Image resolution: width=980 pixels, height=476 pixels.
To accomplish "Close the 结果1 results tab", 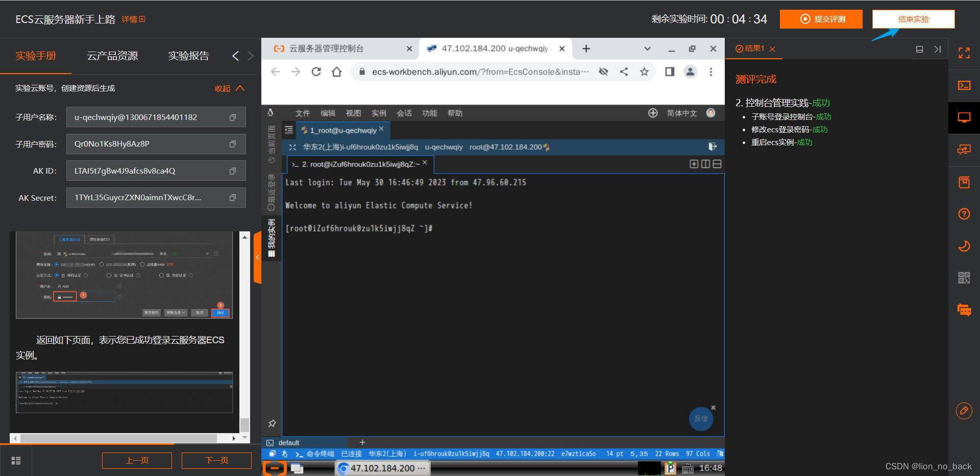I will click(772, 49).
